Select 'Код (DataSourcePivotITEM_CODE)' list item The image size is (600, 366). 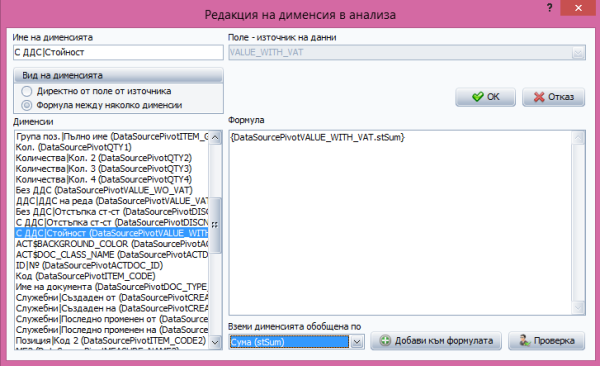112,276
